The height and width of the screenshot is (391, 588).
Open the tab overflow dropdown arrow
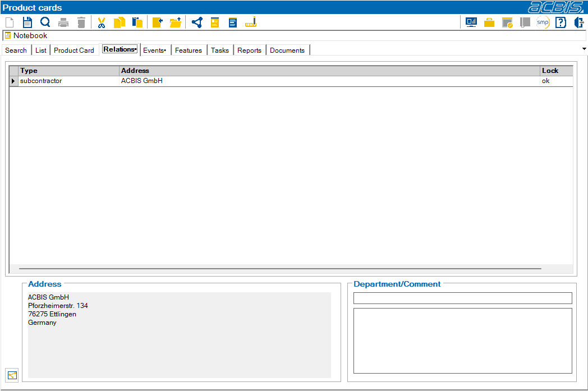pyautogui.click(x=584, y=49)
